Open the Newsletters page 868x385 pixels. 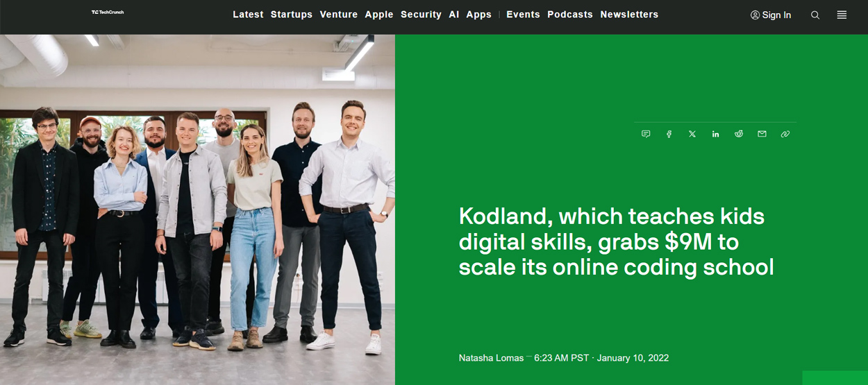pos(629,15)
